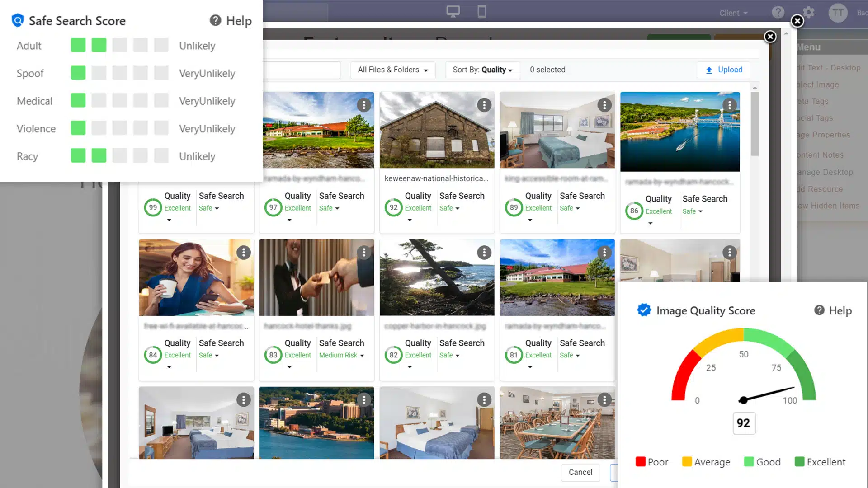
Task: Click 'VeryUnlikely' text in Spoof row
Action: click(207, 73)
